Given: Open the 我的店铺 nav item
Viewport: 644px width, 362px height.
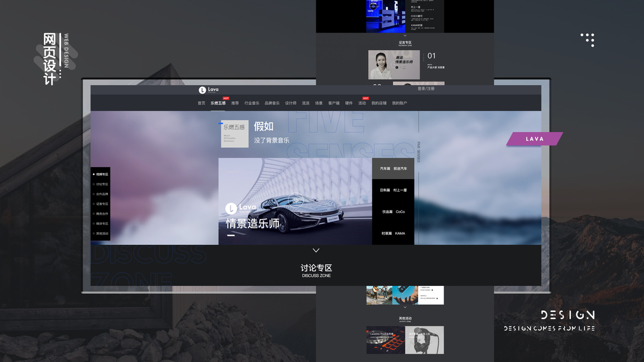Looking at the screenshot, I should click(378, 103).
